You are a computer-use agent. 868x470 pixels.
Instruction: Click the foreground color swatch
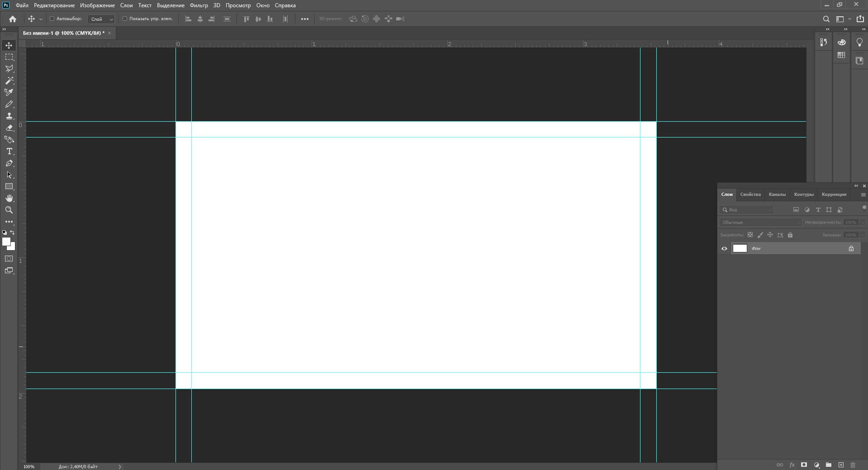[x=6, y=242]
